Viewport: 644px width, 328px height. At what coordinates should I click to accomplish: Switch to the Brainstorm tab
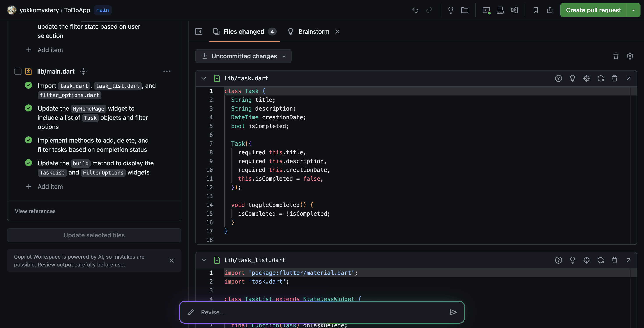[313, 32]
